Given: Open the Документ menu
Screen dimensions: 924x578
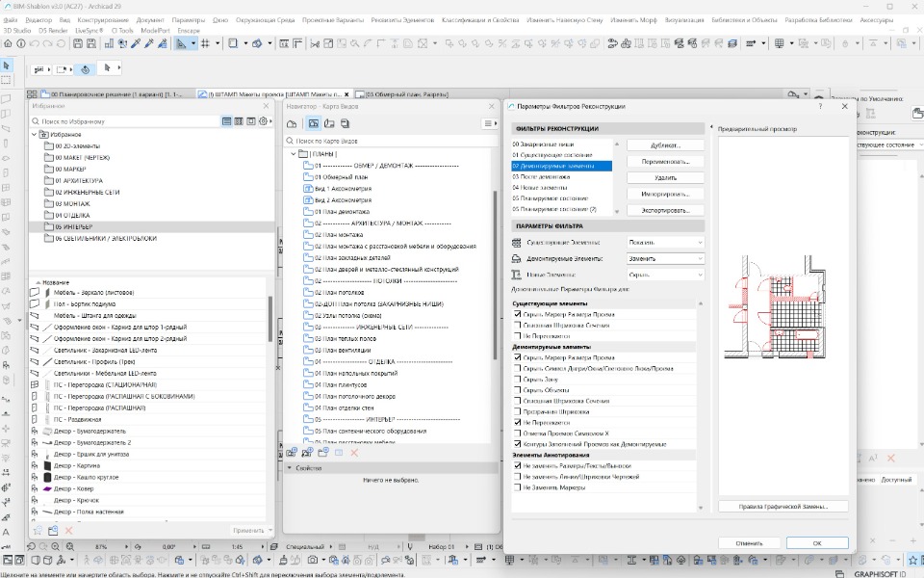Looking at the screenshot, I should coord(150,20).
